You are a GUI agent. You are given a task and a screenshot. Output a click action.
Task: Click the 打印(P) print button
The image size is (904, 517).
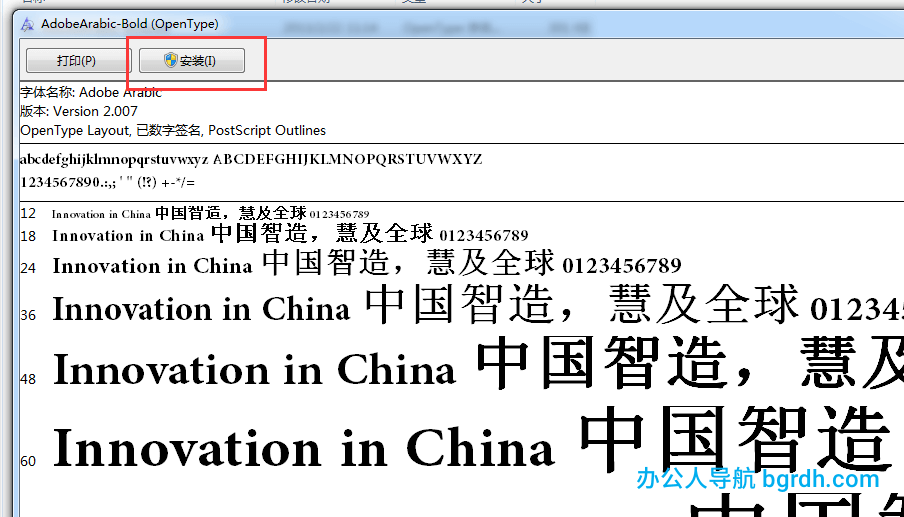(x=78, y=61)
